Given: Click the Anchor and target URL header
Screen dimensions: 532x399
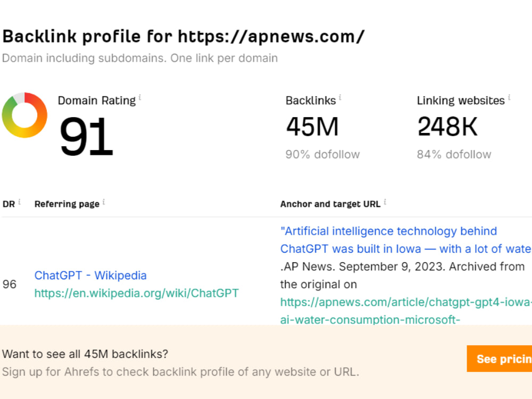Looking at the screenshot, I should click(x=330, y=204).
